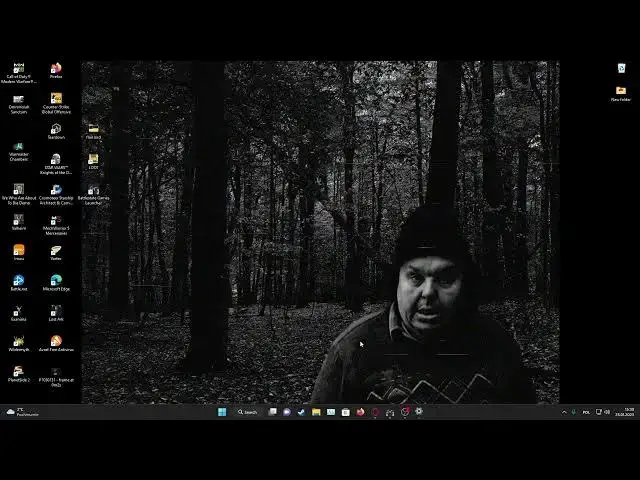
Task: Open the frame image file on desktop
Action: (x=56, y=376)
